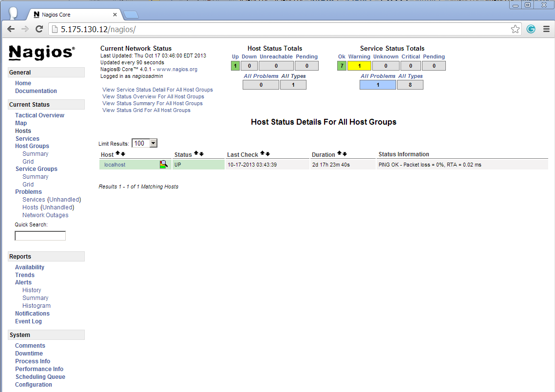Screen dimensions: 555x392
Task: Open Performance Info
Action: (39, 369)
